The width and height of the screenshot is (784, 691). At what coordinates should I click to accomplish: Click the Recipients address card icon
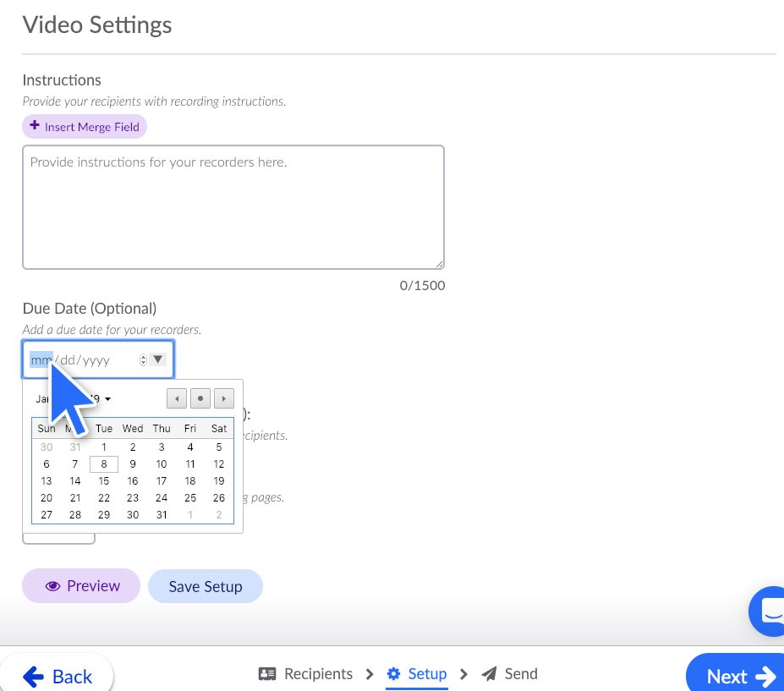267,673
